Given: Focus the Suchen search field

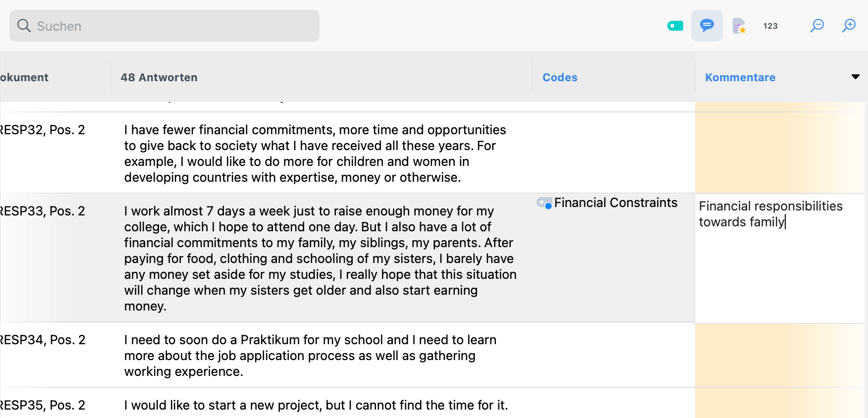Looking at the screenshot, I should tap(173, 26).
